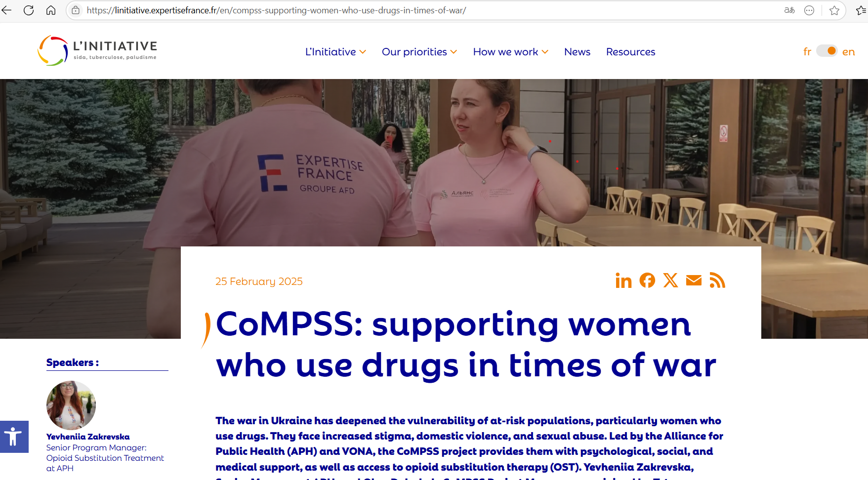Expand the Our priorities dropdown
Screen dimensions: 868x480
point(419,52)
